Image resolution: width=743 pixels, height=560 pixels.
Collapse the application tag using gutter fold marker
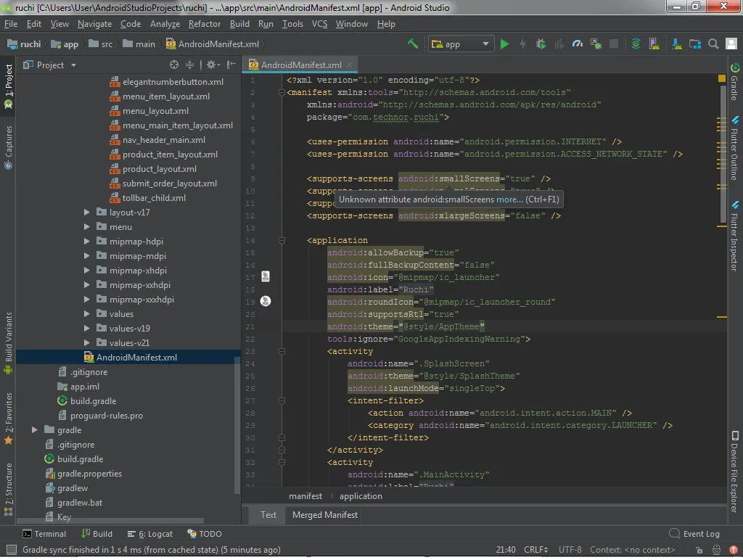282,240
